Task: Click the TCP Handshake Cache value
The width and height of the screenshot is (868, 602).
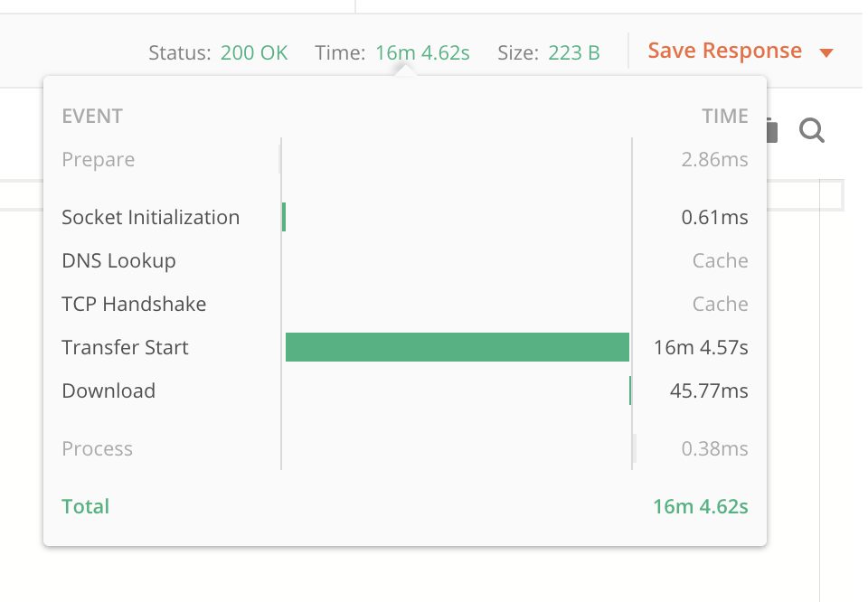Action: 721,304
